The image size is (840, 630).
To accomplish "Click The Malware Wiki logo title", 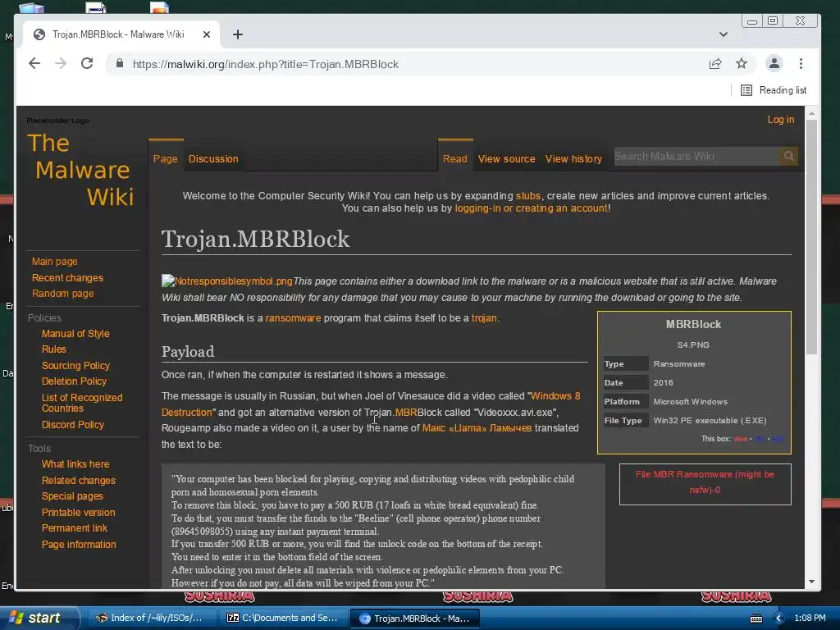I will pos(80,169).
